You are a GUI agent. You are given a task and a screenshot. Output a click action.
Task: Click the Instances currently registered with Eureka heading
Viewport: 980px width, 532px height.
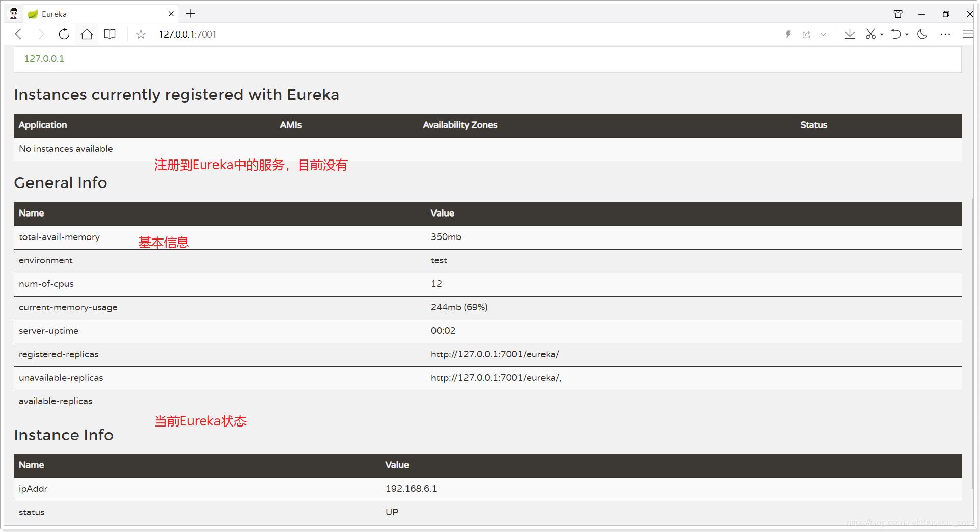(176, 95)
